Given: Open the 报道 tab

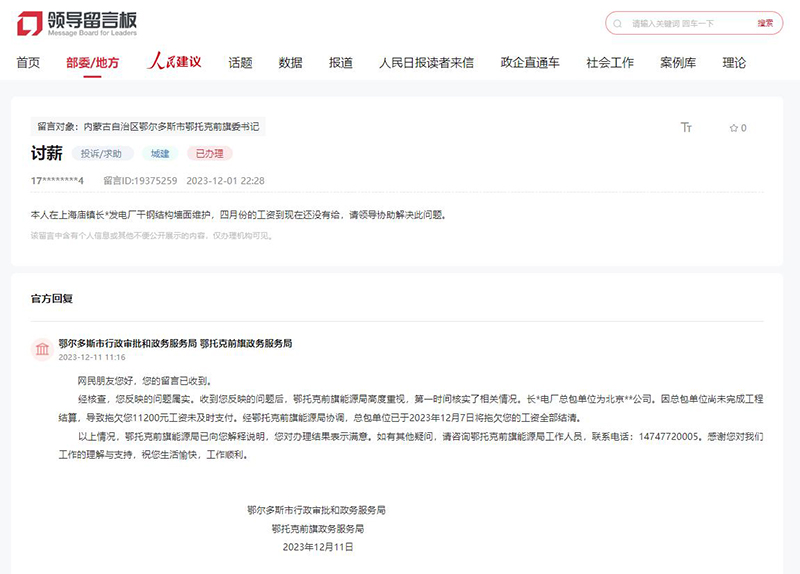Looking at the screenshot, I should 341,63.
